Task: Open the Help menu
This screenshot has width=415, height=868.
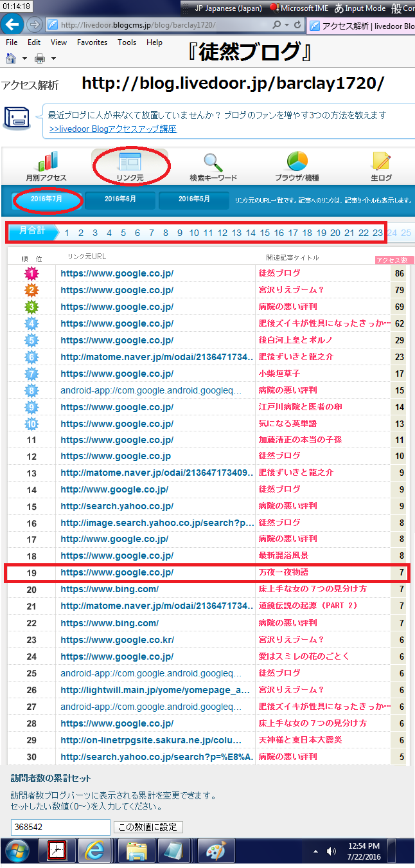Action: (154, 42)
